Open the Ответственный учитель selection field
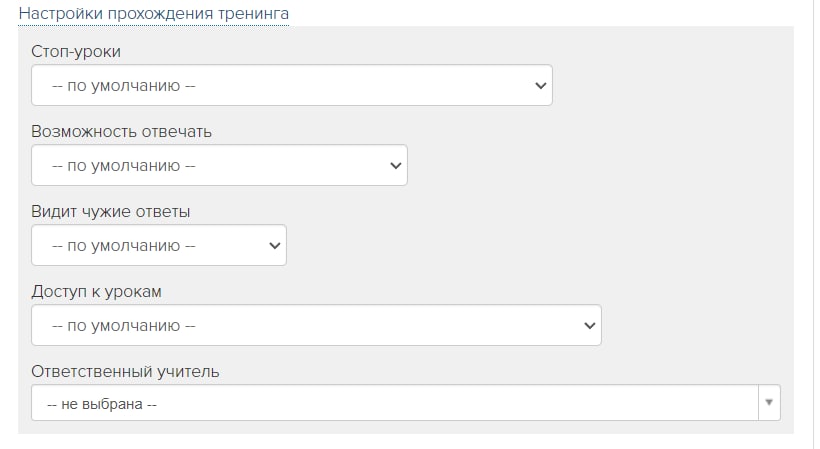Screen dimensions: 820x449 click(x=406, y=402)
